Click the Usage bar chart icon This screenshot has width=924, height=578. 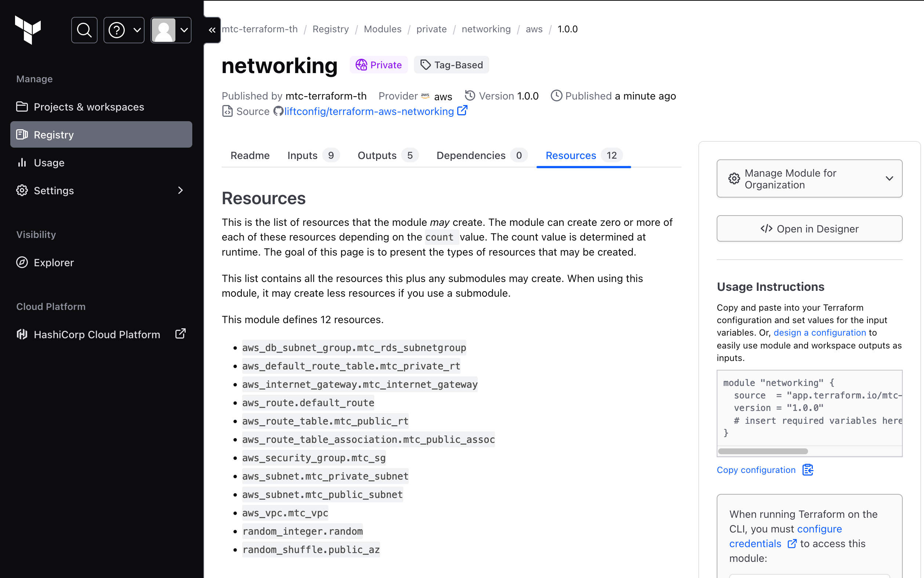(x=22, y=162)
